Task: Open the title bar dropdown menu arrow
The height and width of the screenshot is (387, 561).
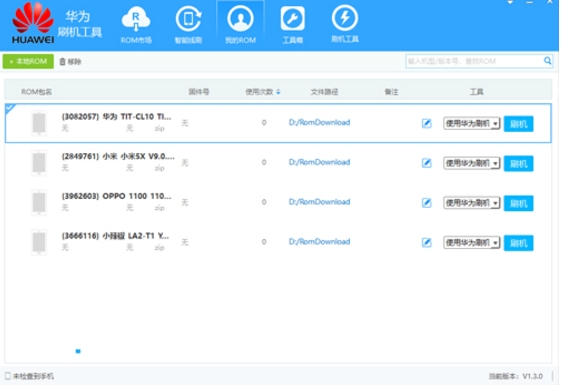Action: coord(510,3)
